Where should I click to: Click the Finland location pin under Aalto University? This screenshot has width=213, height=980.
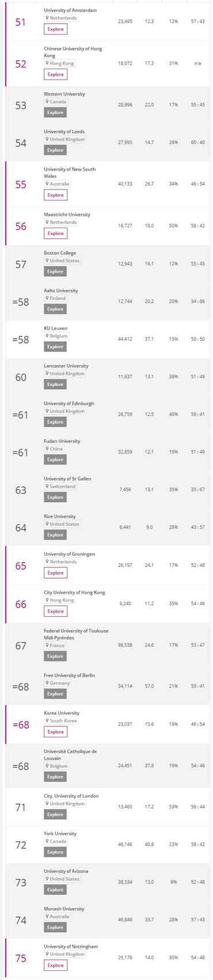point(47,299)
